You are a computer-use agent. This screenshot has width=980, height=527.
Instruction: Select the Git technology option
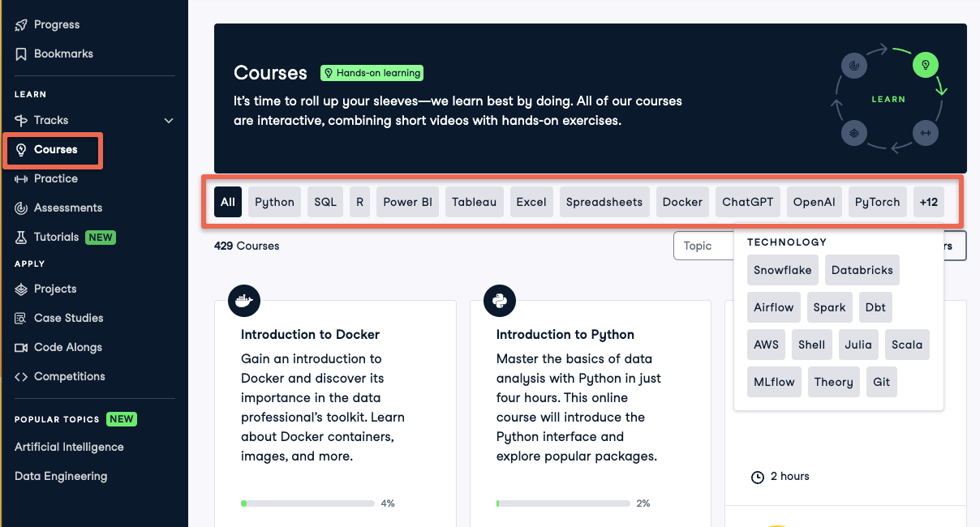tap(882, 381)
